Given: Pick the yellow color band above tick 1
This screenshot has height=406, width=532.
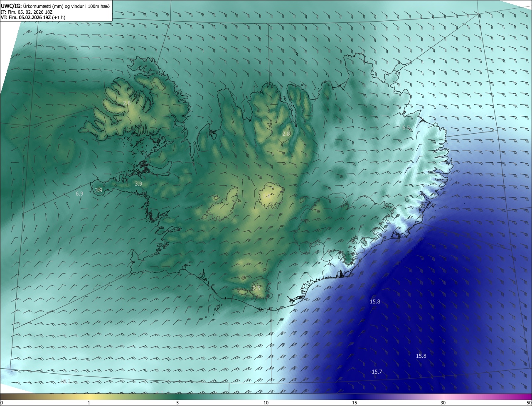Looking at the screenshot, I should tap(89, 397).
